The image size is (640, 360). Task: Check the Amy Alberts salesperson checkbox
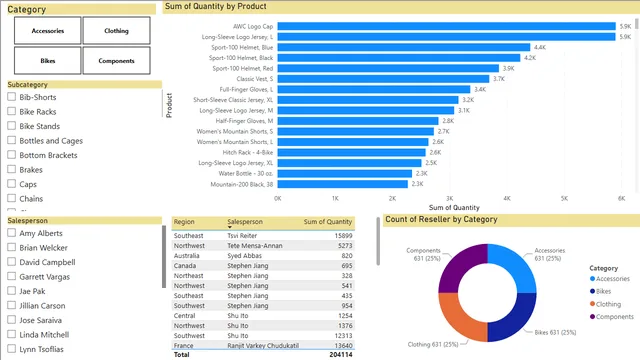[x=11, y=233]
